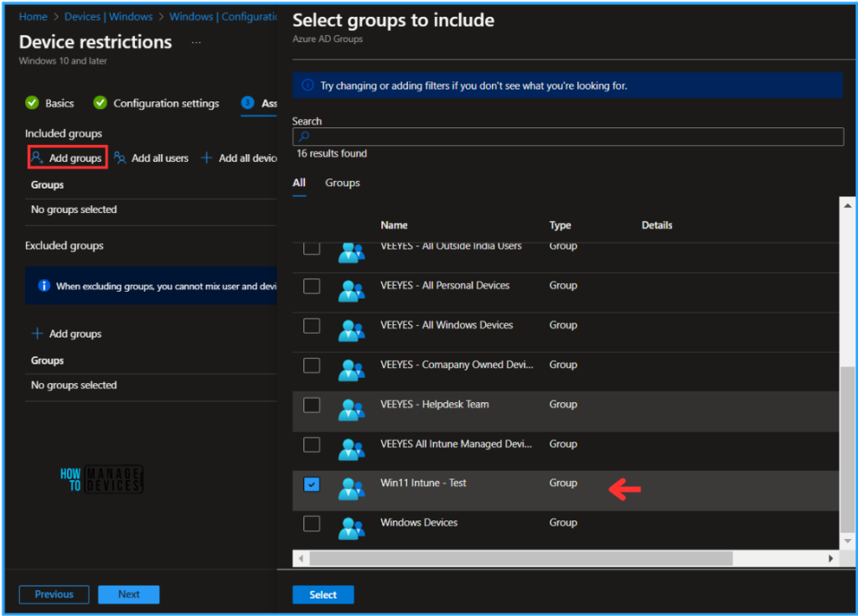The width and height of the screenshot is (858, 616).
Task: Click the plus icon of Add all devices
Action: (x=206, y=158)
